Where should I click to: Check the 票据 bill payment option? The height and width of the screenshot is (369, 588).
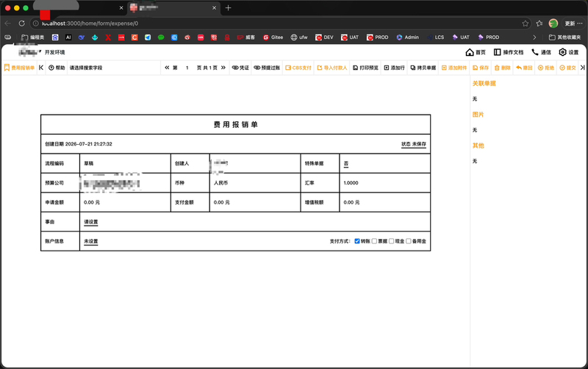click(x=374, y=241)
